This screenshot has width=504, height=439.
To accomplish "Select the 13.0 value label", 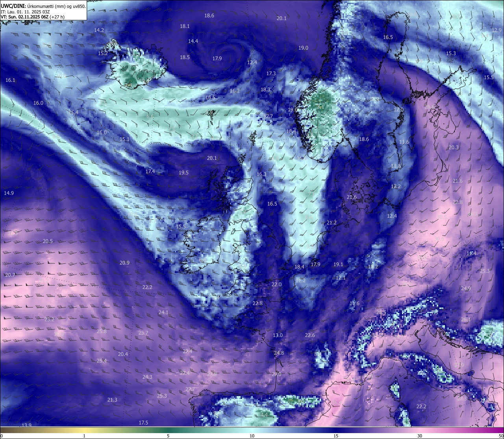I will click(x=278, y=335).
